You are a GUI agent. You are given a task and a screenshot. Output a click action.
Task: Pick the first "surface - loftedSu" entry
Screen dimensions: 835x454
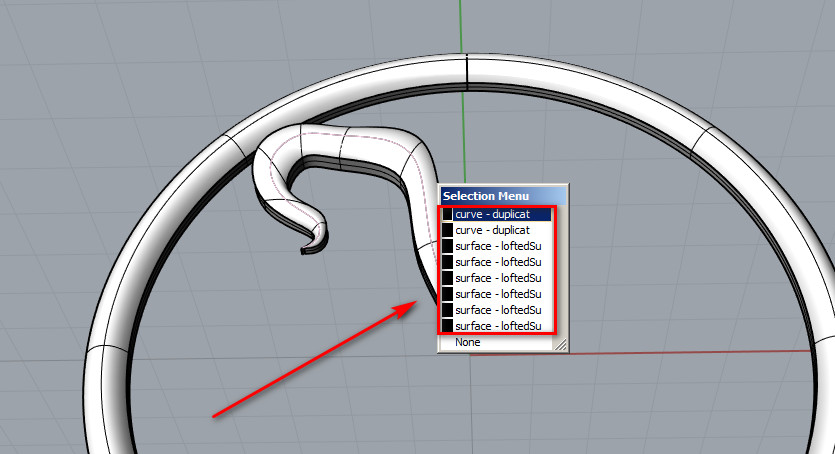(496, 246)
